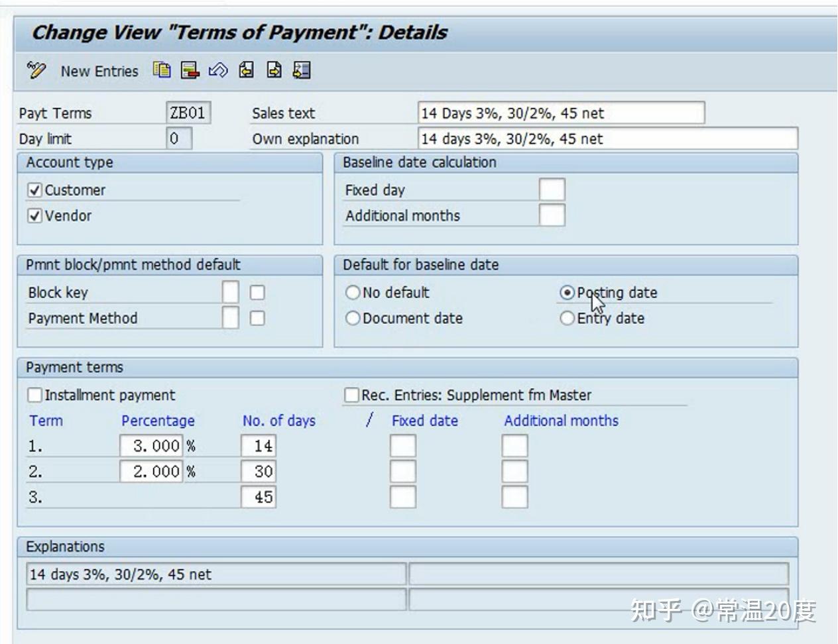The image size is (838, 644).
Task: Click the Undo change icon
Action: point(219,71)
